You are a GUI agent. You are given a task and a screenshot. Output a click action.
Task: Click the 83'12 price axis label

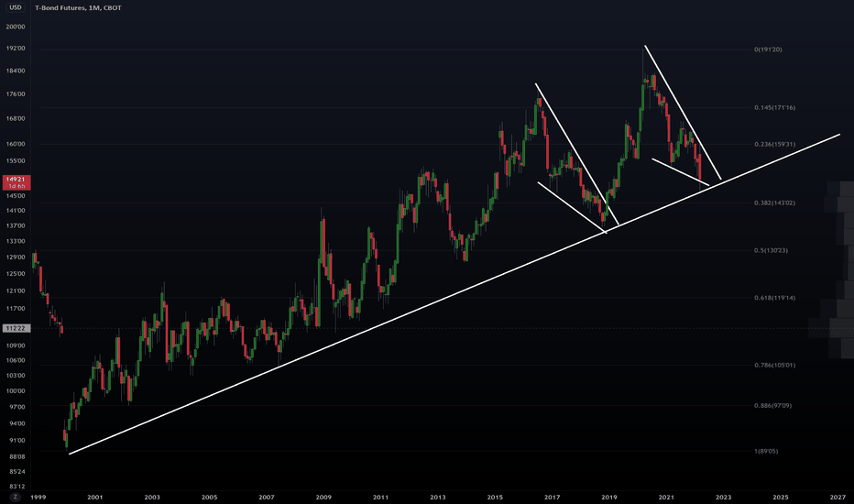pos(16,487)
